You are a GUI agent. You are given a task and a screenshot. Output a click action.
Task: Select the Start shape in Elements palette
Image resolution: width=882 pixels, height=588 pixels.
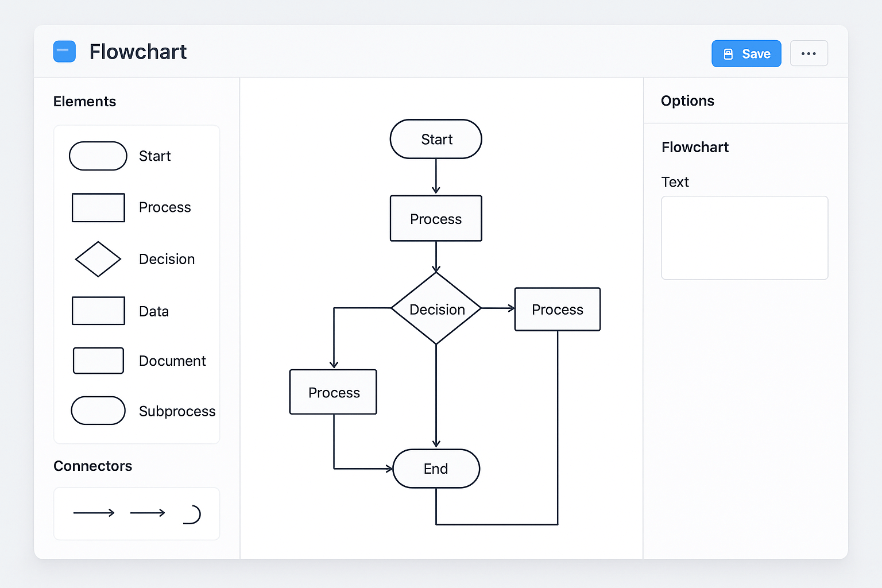click(x=98, y=156)
